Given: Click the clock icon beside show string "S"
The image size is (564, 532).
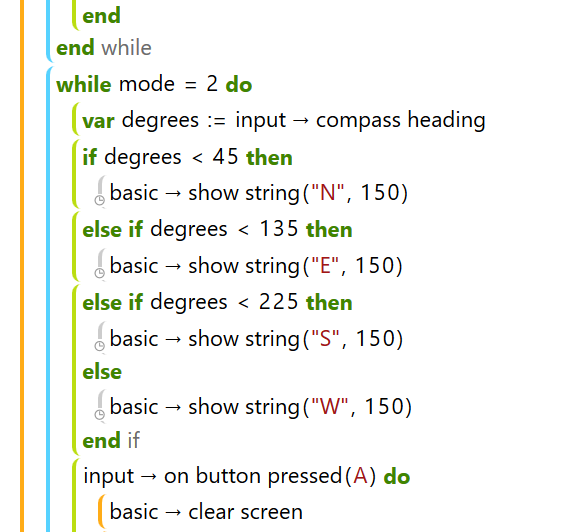Looking at the screenshot, I should point(100,346).
